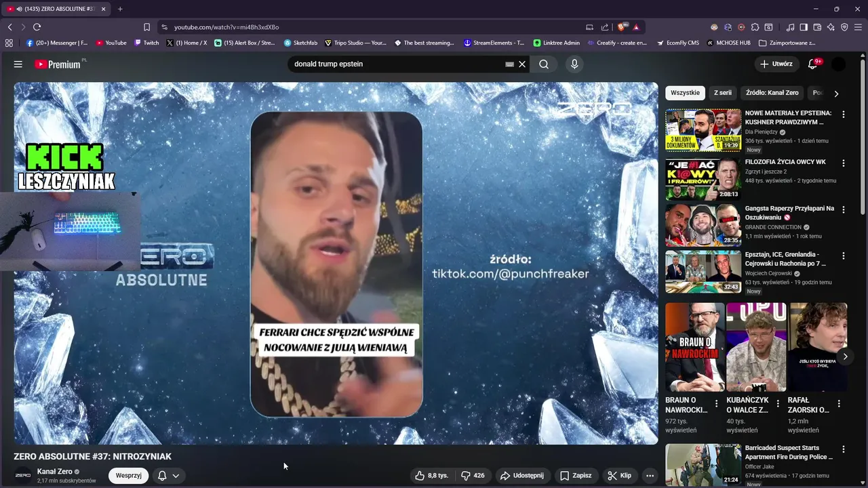868x488 pixels.
Task: Select the Wszystkie filter chip
Action: coord(685,93)
